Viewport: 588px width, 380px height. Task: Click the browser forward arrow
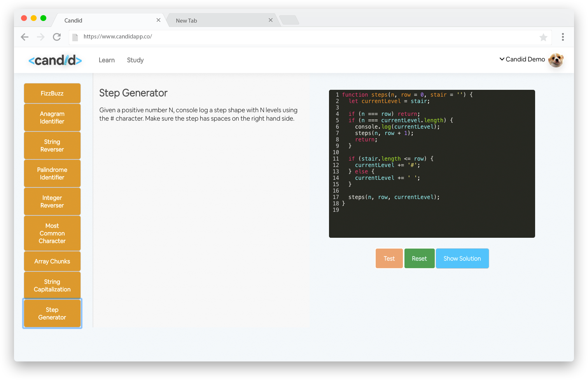pyautogui.click(x=40, y=37)
